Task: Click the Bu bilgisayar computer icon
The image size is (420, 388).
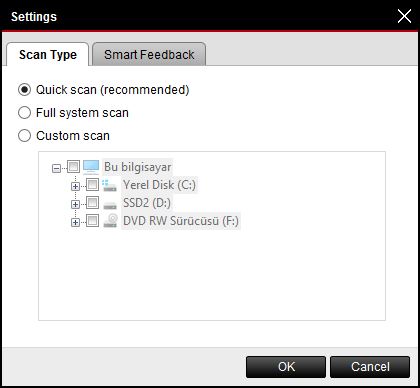Action: 91,167
